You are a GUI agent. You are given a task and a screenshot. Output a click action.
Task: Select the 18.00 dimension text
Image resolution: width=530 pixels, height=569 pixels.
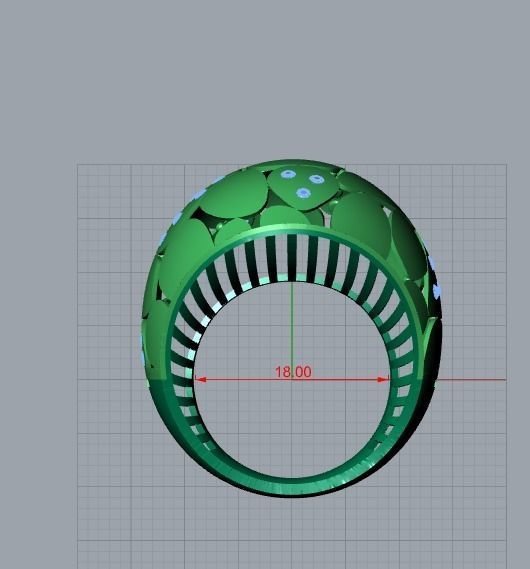point(293,372)
